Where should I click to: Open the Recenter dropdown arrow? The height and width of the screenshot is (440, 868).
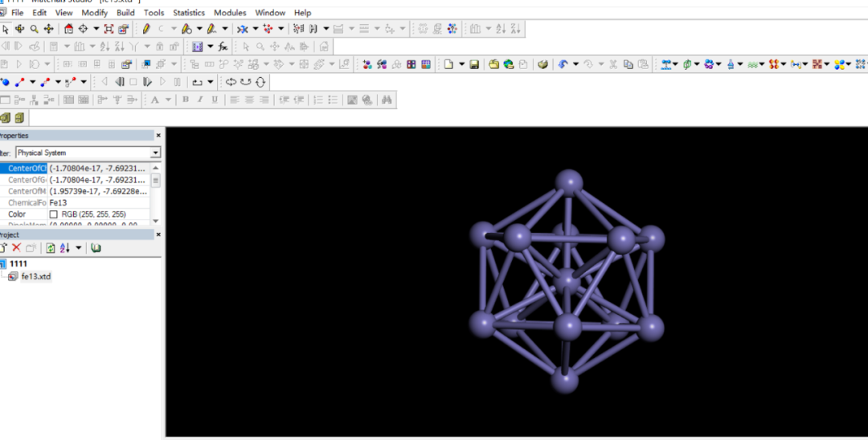click(96, 29)
